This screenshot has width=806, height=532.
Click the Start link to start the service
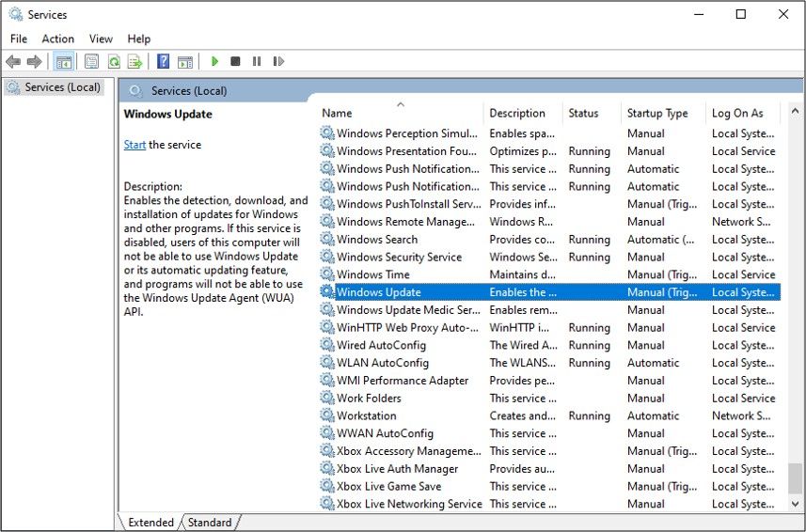click(134, 145)
